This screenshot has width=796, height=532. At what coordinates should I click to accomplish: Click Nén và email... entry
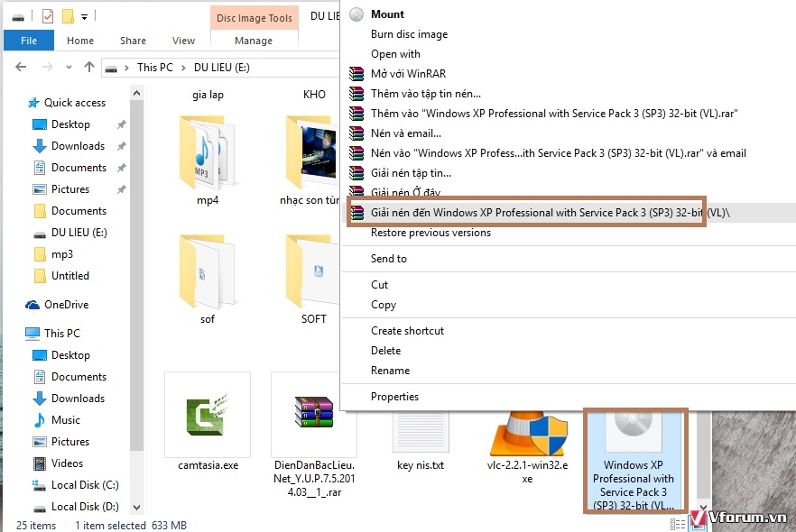(405, 133)
